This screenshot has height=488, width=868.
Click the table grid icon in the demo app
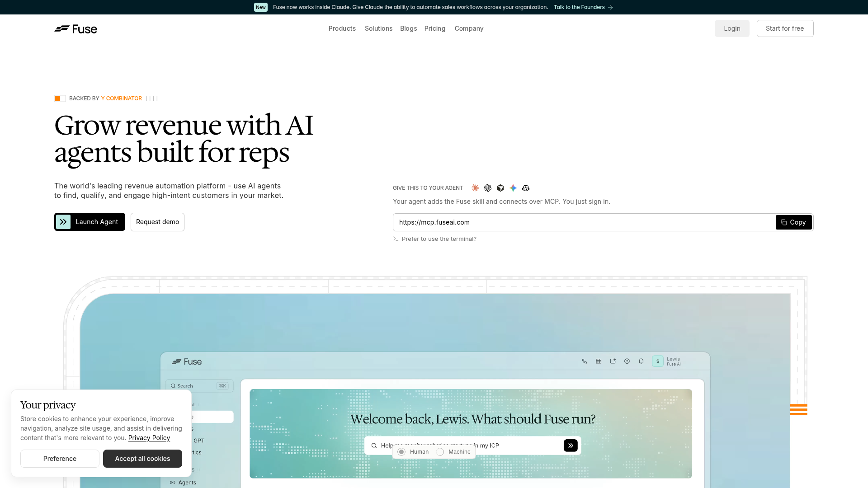(599, 361)
